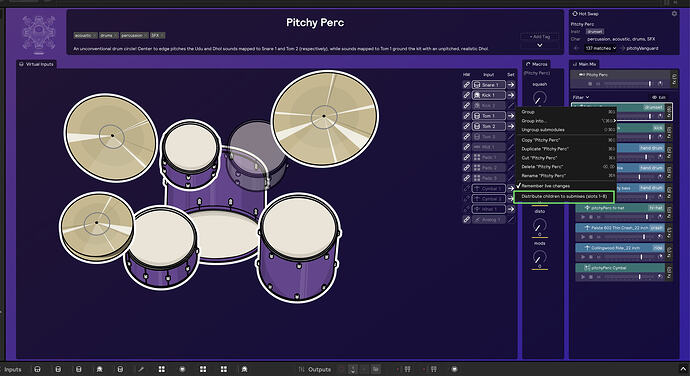Viewport: 690px width, 376px height.
Task: Select the Snare 1 input
Action: click(488, 85)
